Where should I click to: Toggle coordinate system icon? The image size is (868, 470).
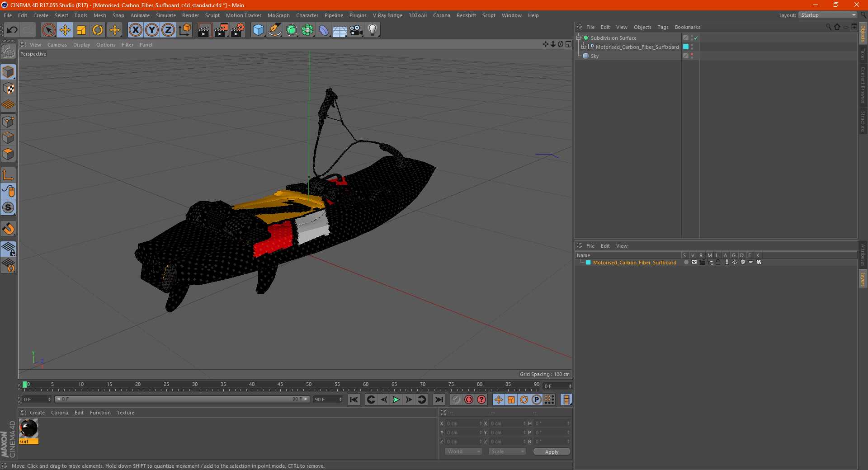[x=184, y=30]
